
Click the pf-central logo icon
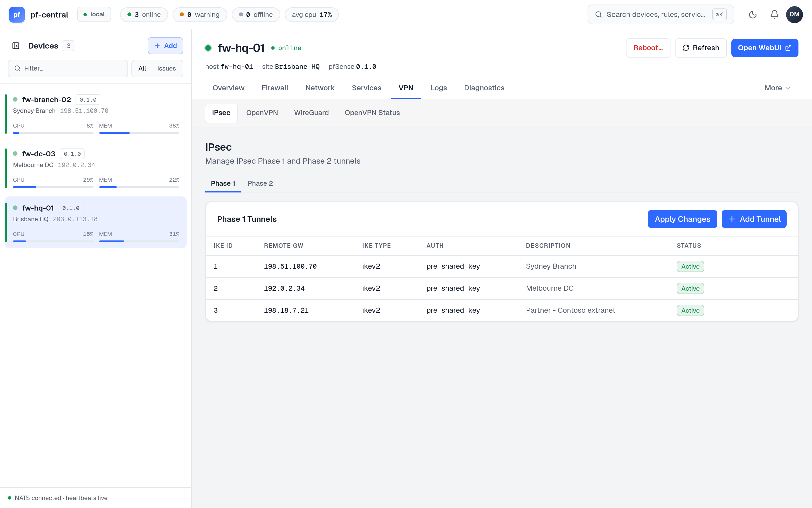click(x=17, y=14)
